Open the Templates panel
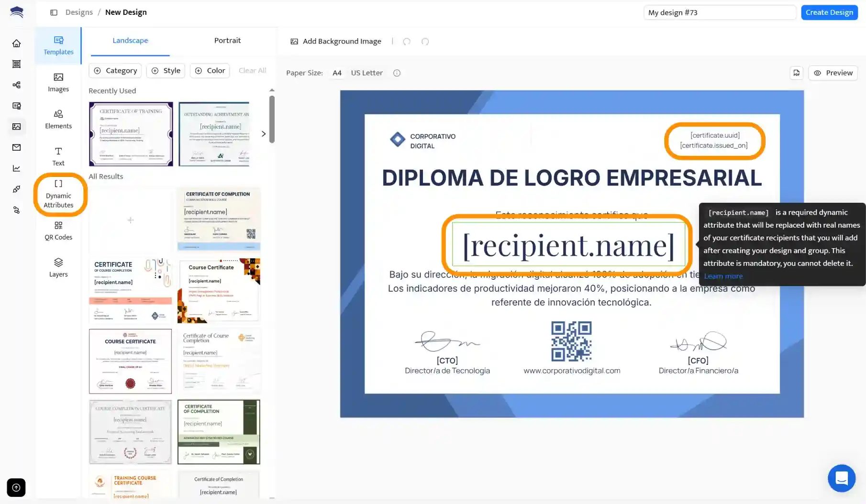The image size is (866, 504). click(x=58, y=45)
